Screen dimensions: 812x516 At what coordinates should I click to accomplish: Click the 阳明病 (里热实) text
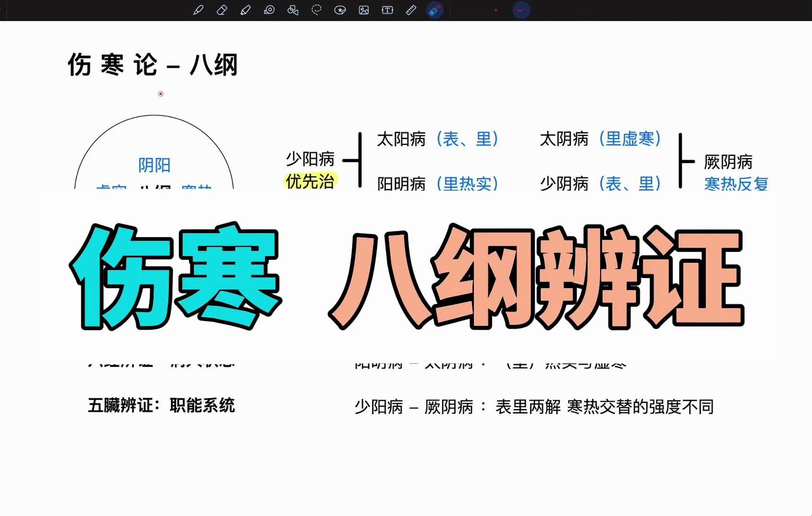(x=438, y=183)
